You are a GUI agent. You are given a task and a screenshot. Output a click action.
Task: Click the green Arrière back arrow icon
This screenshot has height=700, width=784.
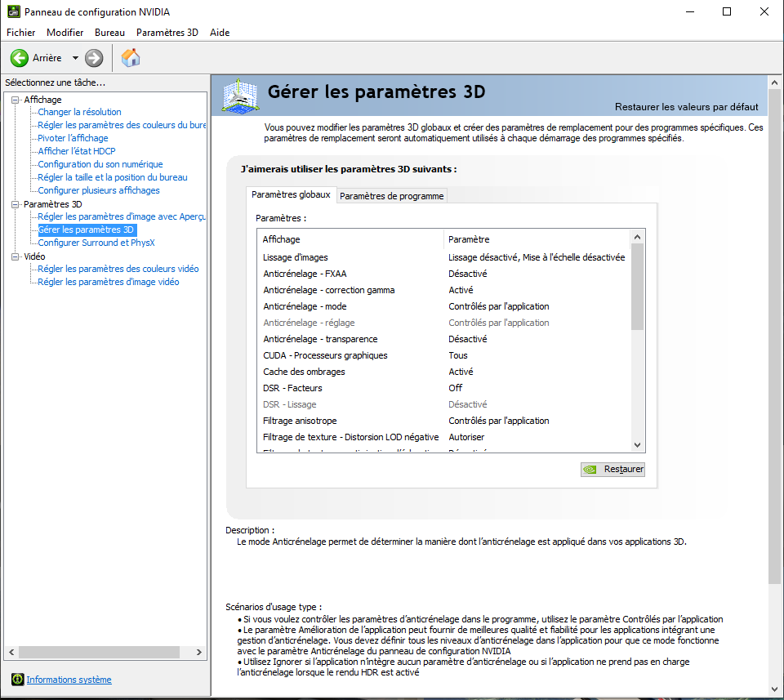pyautogui.click(x=20, y=58)
